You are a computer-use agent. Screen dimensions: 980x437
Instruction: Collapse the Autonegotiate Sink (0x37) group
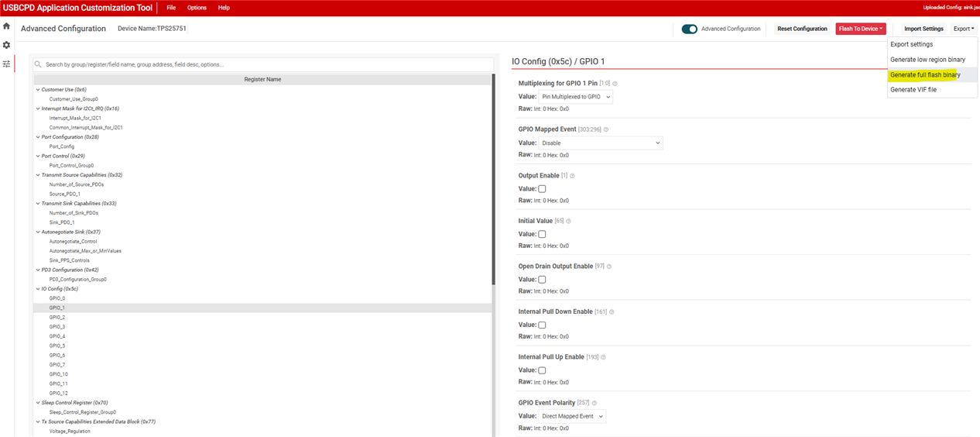[37, 232]
